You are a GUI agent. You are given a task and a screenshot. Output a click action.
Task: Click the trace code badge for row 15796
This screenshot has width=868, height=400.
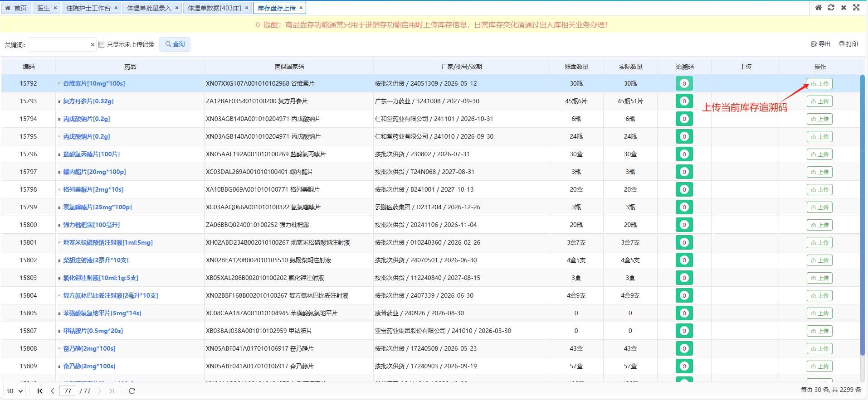684,154
